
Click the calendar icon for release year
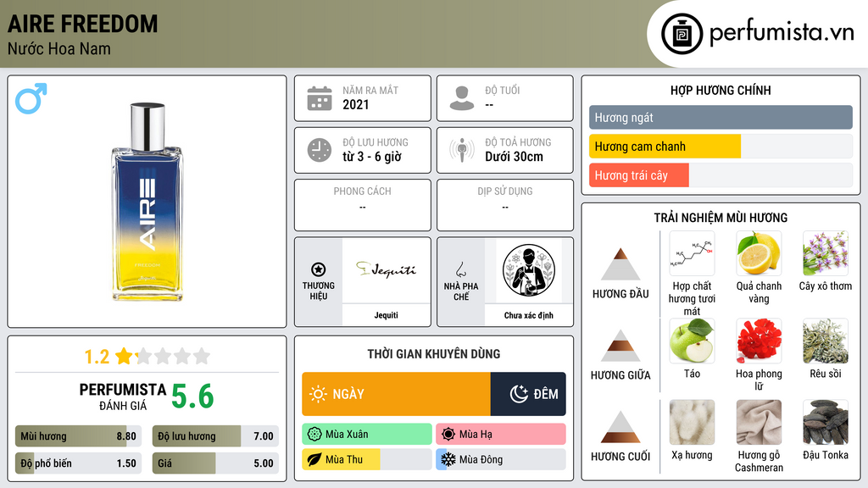(x=320, y=98)
